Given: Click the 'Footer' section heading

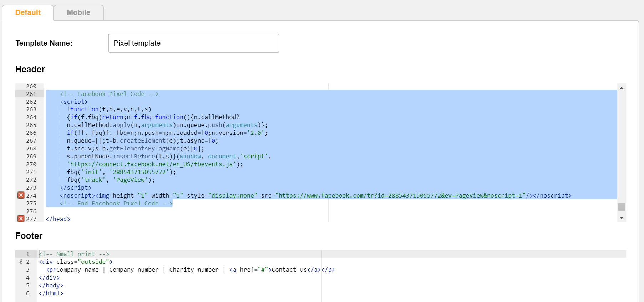Looking at the screenshot, I should pos(29,236).
